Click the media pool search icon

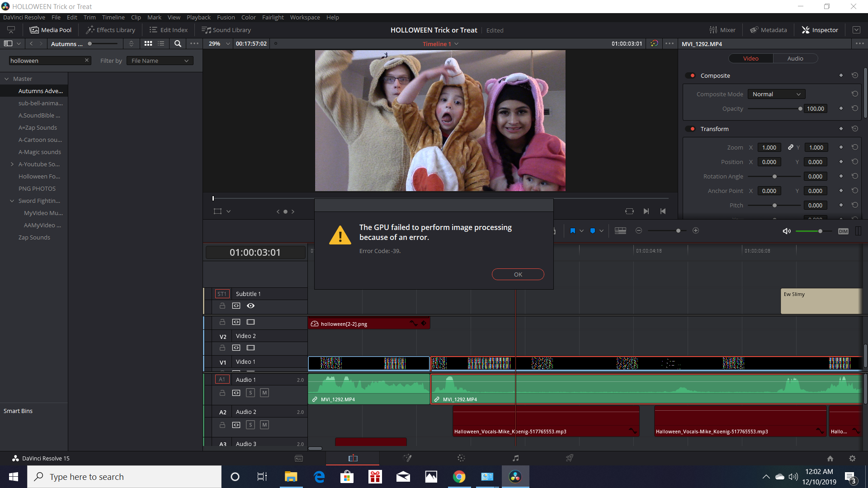pos(178,43)
